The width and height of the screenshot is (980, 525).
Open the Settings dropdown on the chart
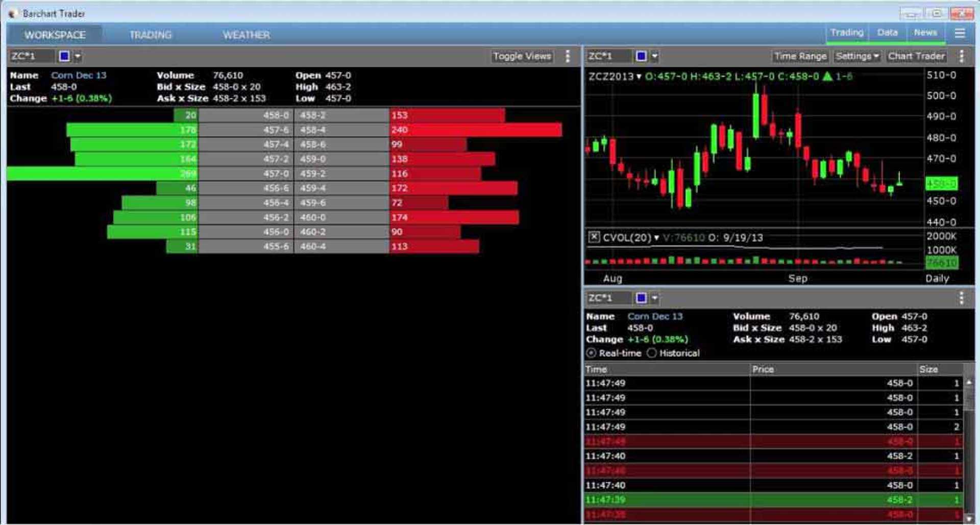pos(857,56)
